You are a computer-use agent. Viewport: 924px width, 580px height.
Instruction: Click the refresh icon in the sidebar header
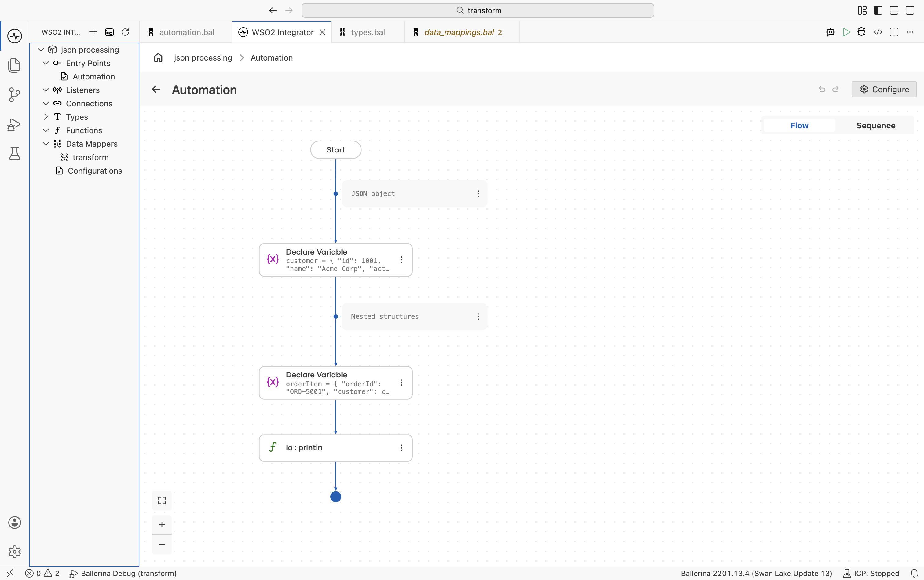point(125,32)
